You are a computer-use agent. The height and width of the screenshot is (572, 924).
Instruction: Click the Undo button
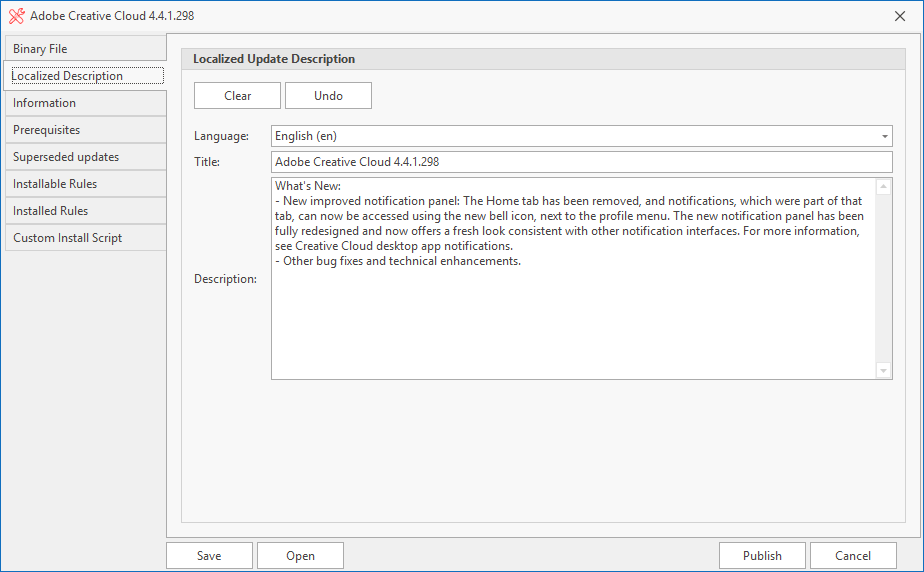coord(328,95)
